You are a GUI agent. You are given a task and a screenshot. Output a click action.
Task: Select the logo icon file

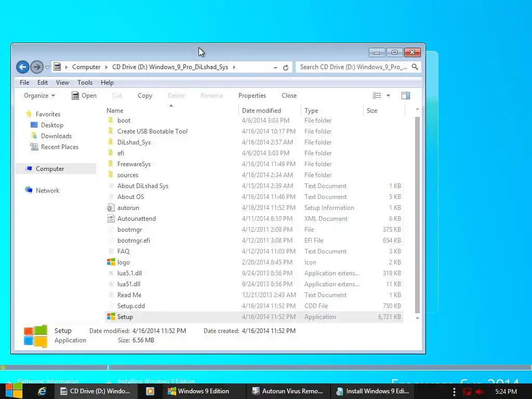[111, 262]
